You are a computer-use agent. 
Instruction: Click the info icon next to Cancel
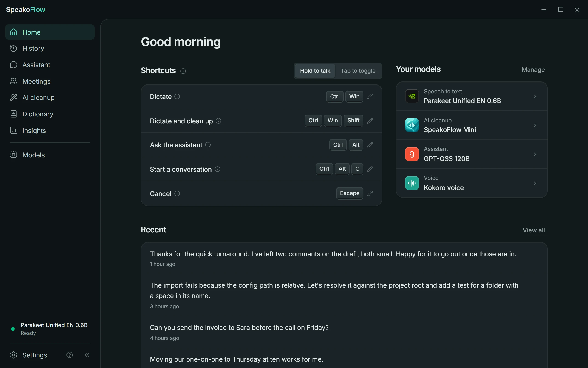point(177,193)
